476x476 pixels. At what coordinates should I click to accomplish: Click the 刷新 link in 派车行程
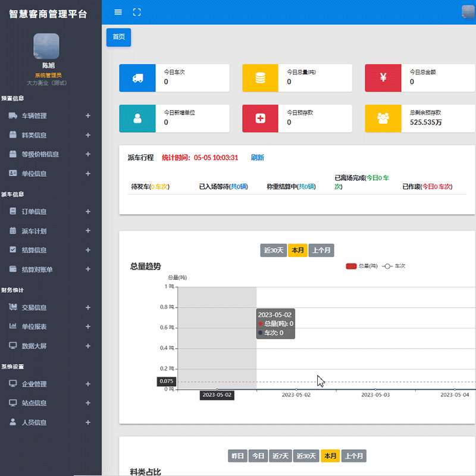257,158
